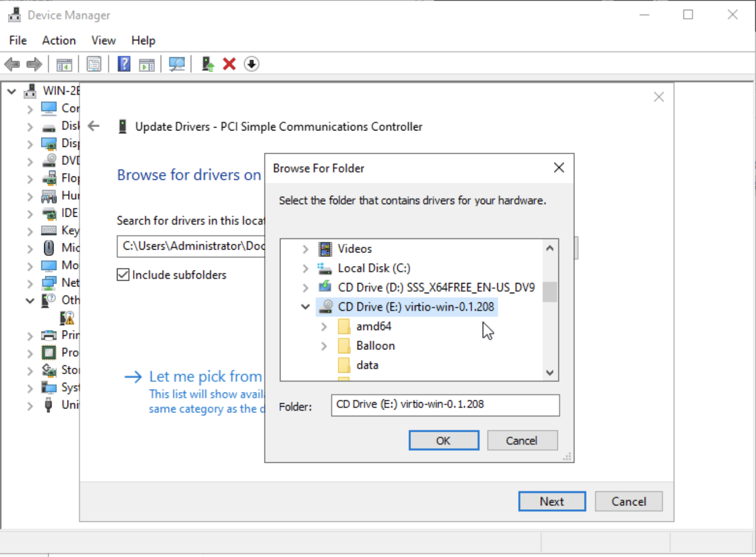Click OK in Browse For Folder dialog
Image resolution: width=756 pixels, height=557 pixels.
[443, 441]
